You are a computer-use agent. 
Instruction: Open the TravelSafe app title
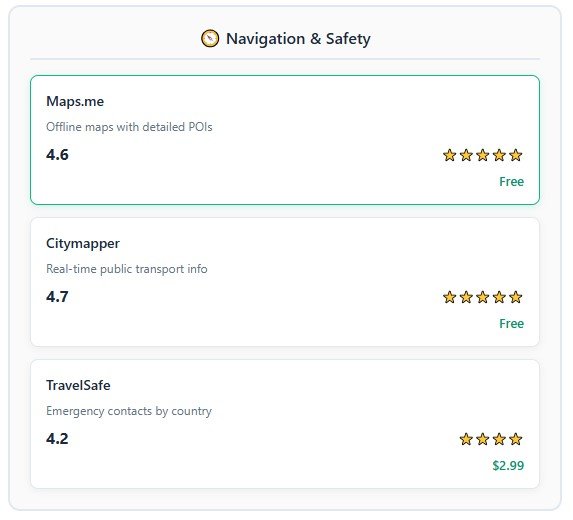coord(78,385)
